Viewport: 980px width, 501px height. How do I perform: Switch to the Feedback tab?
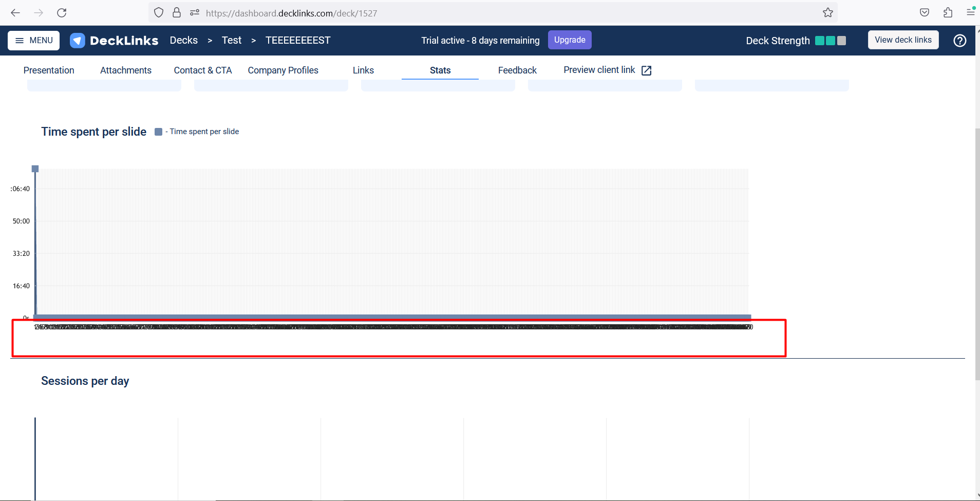click(517, 70)
